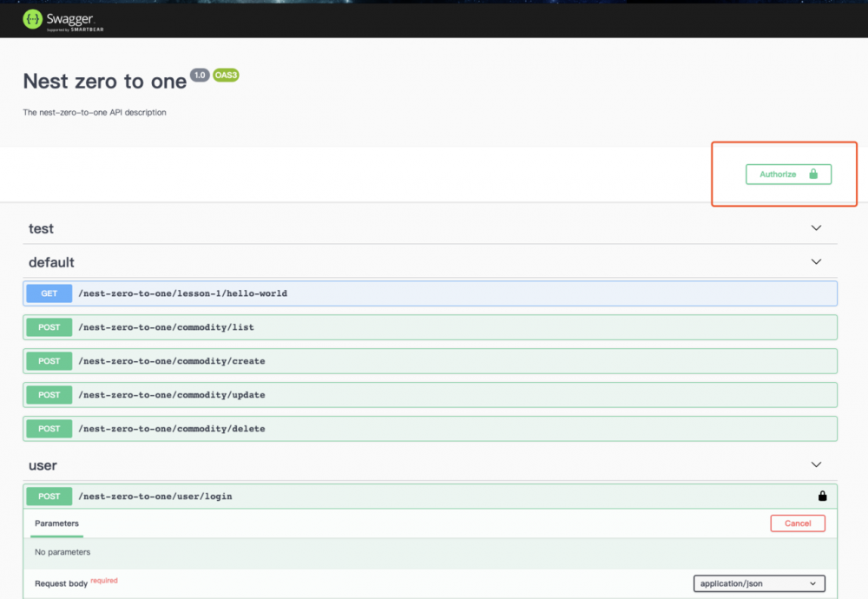The height and width of the screenshot is (599, 868).
Task: Collapse the default section chevron
Action: [x=816, y=262]
